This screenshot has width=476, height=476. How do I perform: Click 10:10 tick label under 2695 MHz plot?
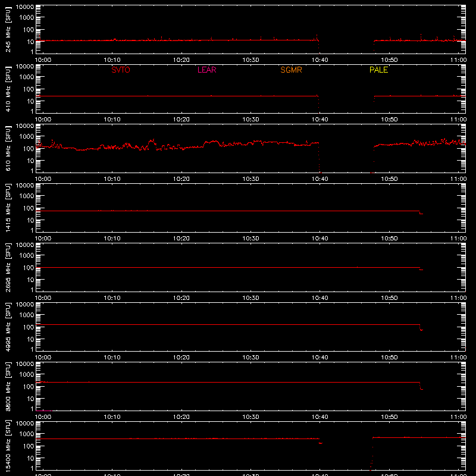point(112,298)
